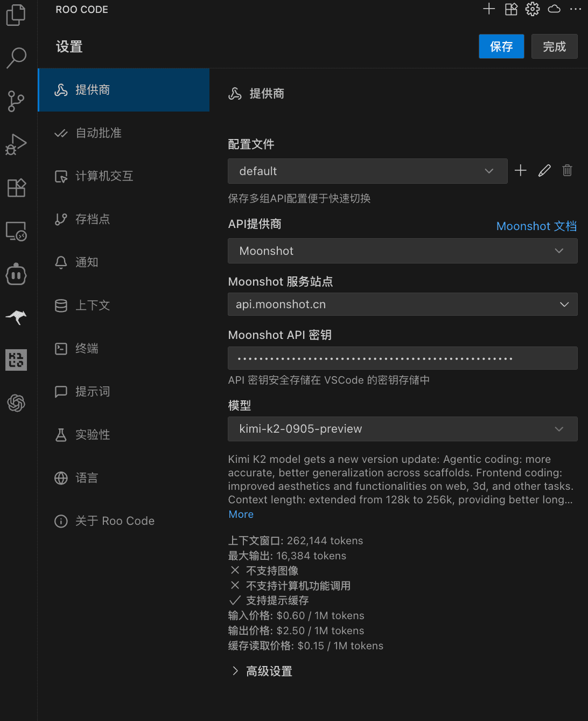Open the Moonshot 服务站点 dropdown
Screen dimensions: 588x721
tap(402, 304)
